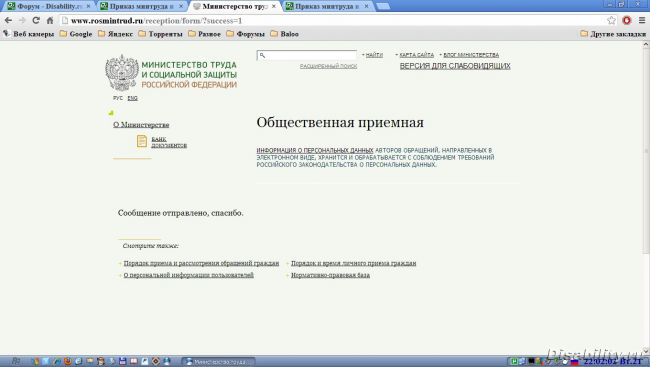The image size is (650, 367).
Task: Click the document bank page icon
Action: (142, 141)
